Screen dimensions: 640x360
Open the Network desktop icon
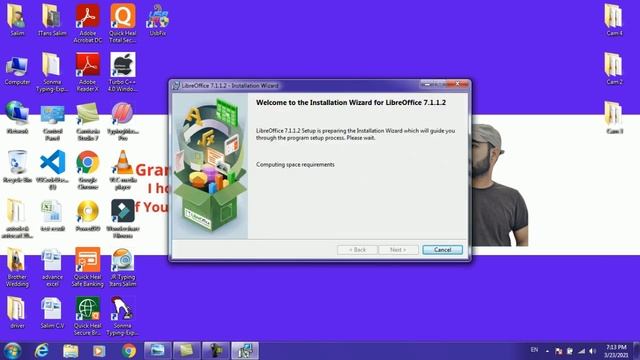[17, 118]
